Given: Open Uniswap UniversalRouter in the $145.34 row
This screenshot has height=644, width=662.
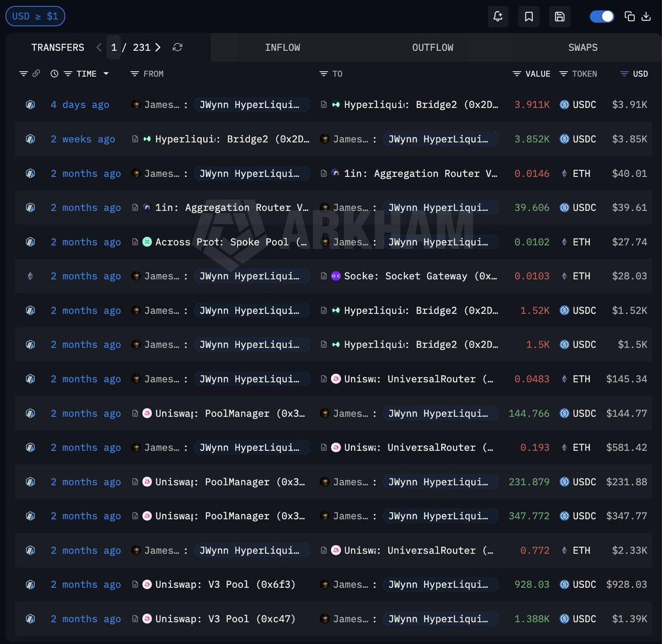Looking at the screenshot, I should 419,379.
